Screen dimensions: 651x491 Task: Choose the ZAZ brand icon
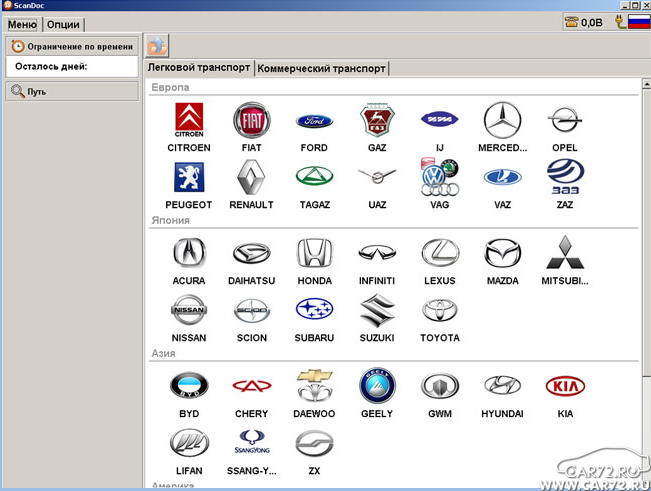coord(565,177)
